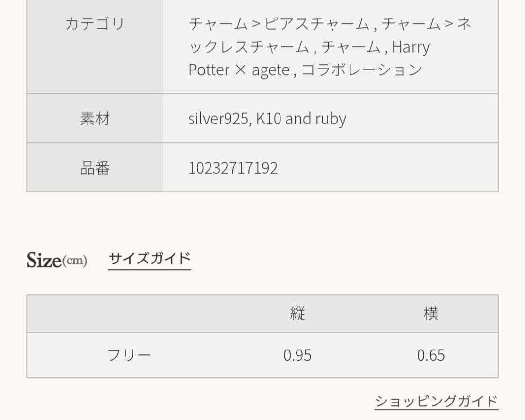Click the 縦 column header in size table

pos(297,314)
